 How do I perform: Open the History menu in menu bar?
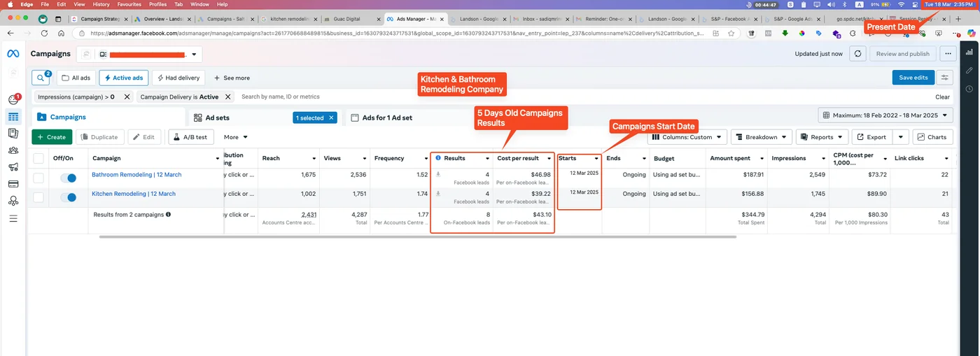click(x=101, y=4)
